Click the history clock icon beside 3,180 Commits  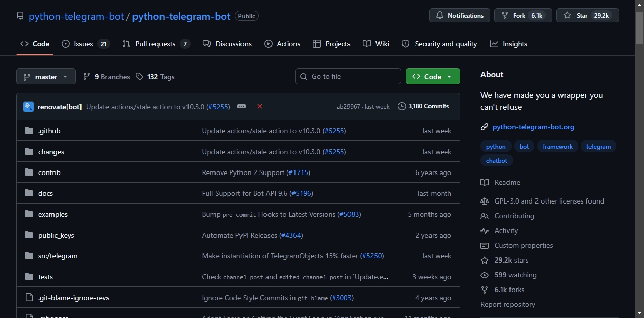(x=402, y=106)
